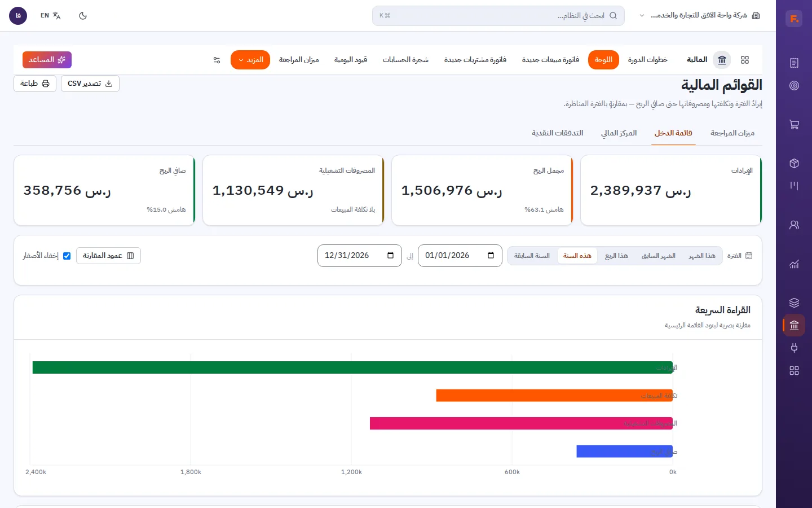The height and width of the screenshot is (508, 812).
Task: Click the stacked layers sidebar icon
Action: click(x=794, y=303)
